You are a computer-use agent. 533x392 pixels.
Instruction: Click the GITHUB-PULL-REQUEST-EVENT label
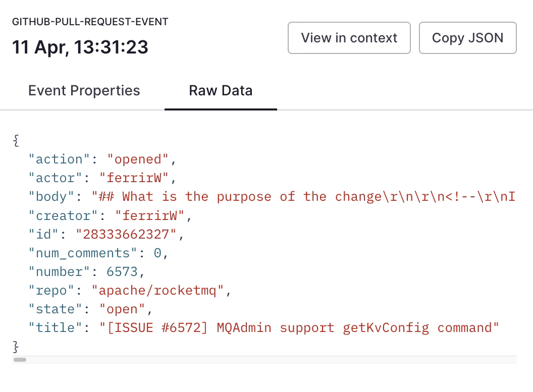click(90, 22)
